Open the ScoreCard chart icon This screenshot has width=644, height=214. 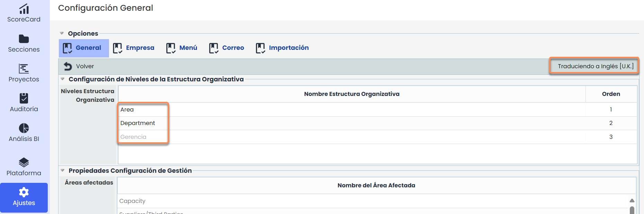(24, 9)
